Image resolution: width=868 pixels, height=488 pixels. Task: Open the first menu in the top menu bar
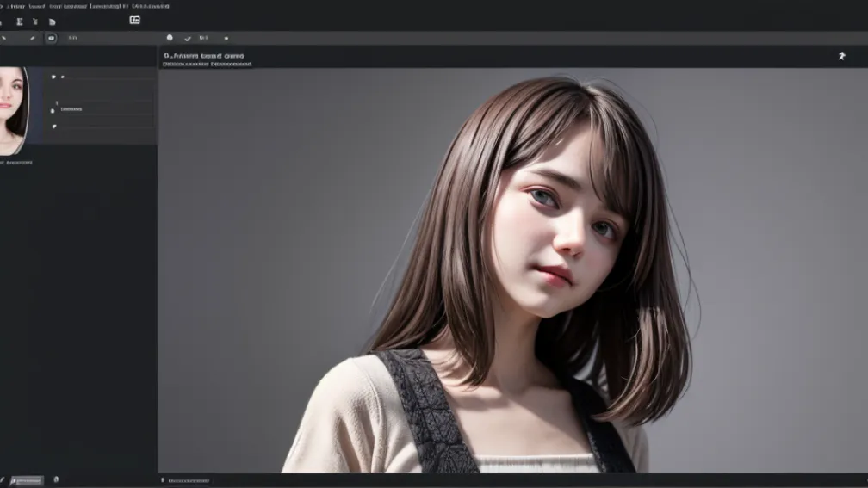tap(15, 6)
